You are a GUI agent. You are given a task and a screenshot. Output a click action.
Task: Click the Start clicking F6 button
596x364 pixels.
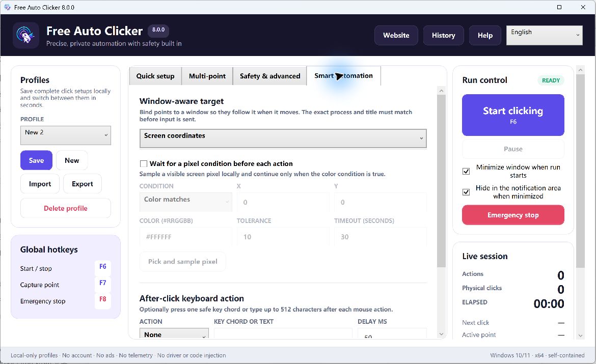[513, 115]
